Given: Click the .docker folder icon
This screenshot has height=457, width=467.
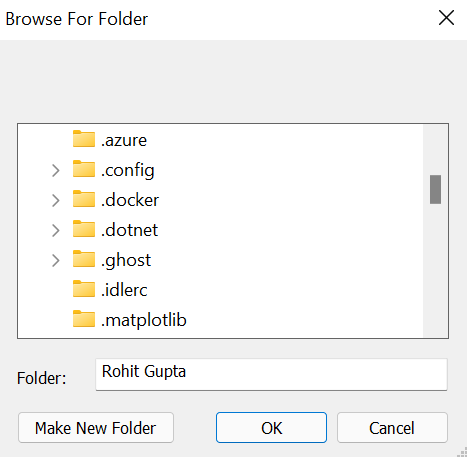Looking at the screenshot, I should (x=84, y=199).
